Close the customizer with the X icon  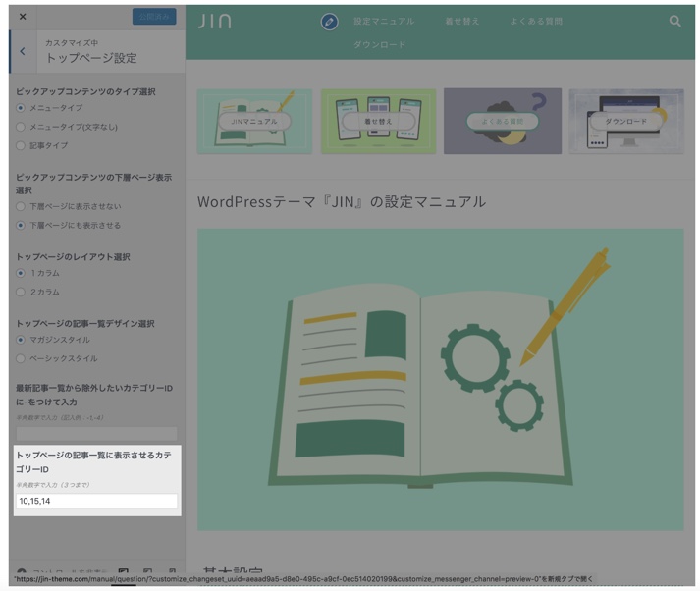(x=23, y=17)
